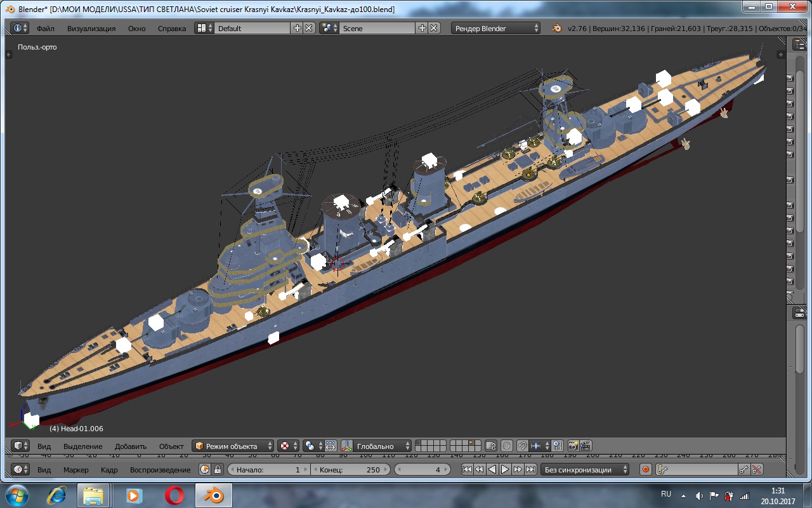Open the Визуализация menu
This screenshot has height=508, width=812.
coord(91,29)
